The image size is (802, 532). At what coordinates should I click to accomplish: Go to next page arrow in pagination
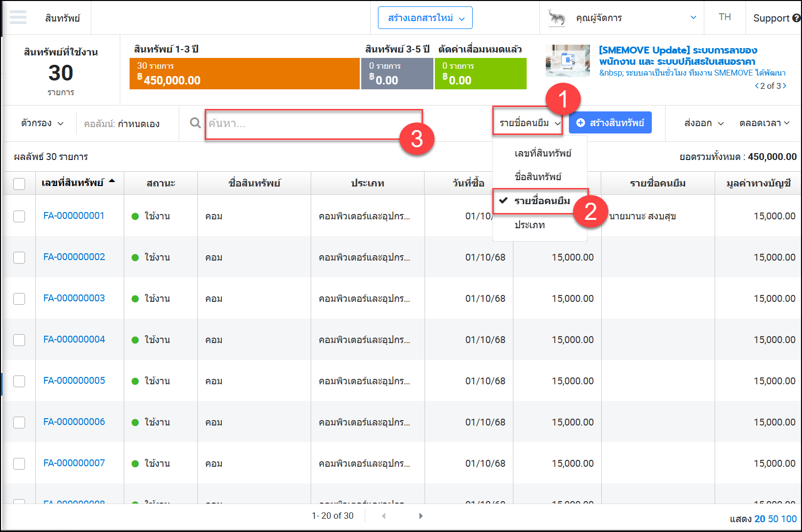[x=421, y=516]
